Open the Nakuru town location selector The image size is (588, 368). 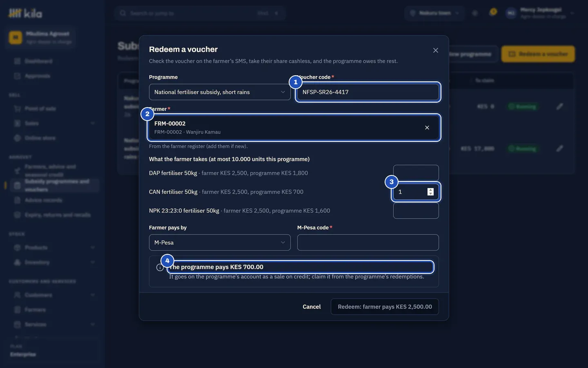(x=434, y=13)
